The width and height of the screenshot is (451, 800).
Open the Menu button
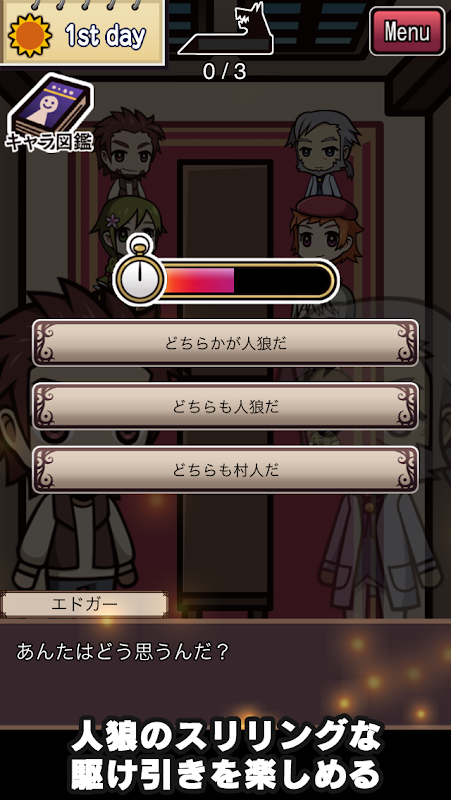[407, 31]
